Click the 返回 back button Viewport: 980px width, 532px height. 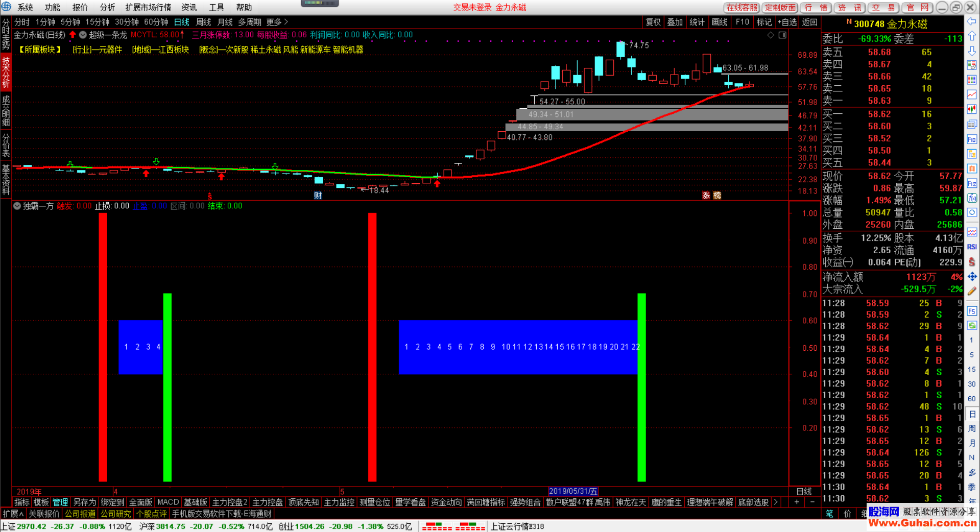pyautogui.click(x=809, y=22)
